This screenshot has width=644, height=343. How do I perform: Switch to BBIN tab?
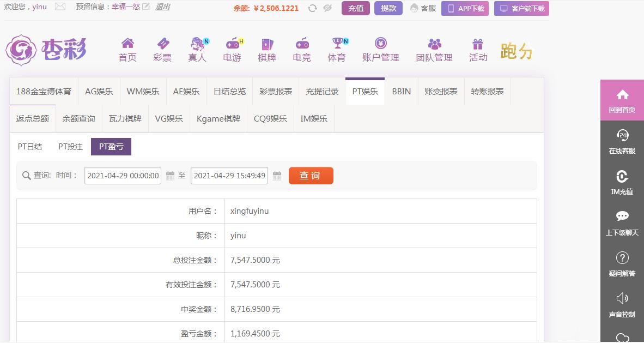click(401, 91)
